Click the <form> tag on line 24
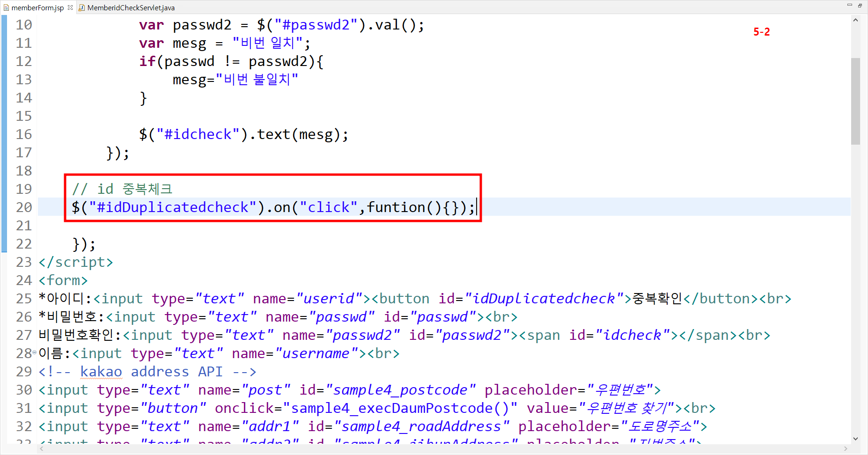 [63, 280]
